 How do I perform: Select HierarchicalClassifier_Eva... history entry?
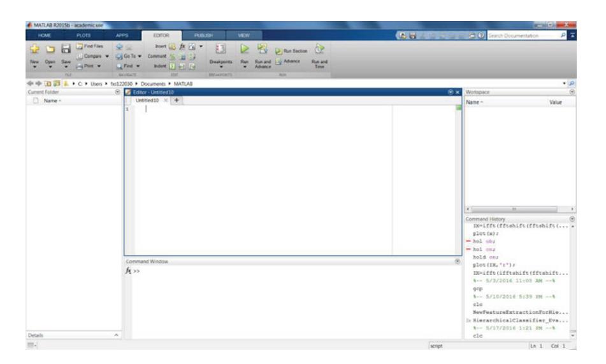[x=520, y=320]
